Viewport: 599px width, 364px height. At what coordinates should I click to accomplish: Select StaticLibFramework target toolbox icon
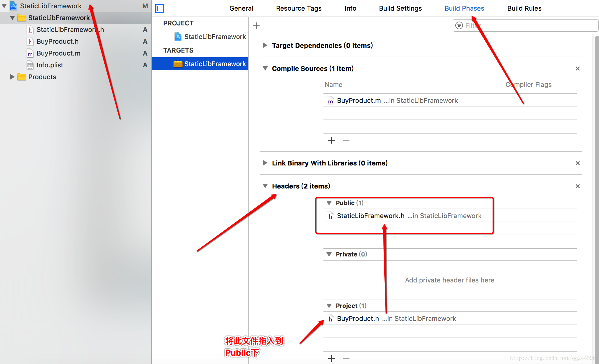(x=178, y=64)
